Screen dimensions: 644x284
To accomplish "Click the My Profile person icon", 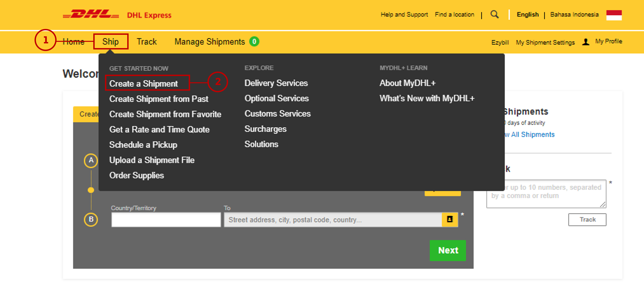I will [x=586, y=42].
